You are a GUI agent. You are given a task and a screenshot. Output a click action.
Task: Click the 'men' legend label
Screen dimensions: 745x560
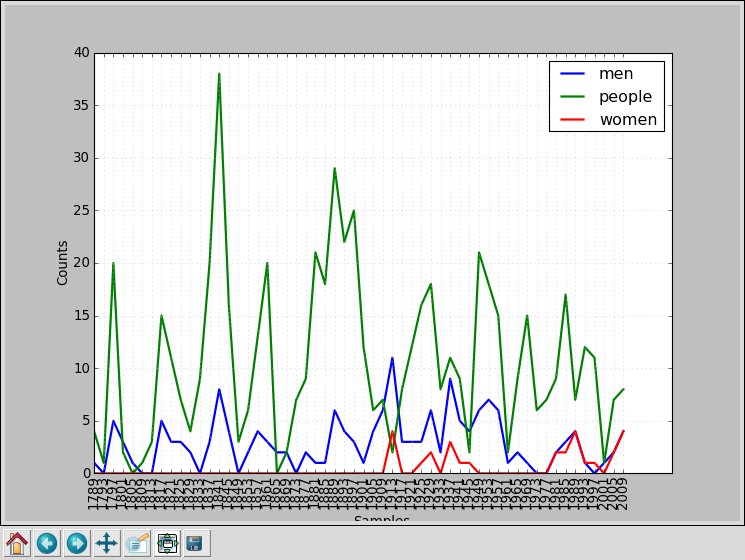point(615,73)
